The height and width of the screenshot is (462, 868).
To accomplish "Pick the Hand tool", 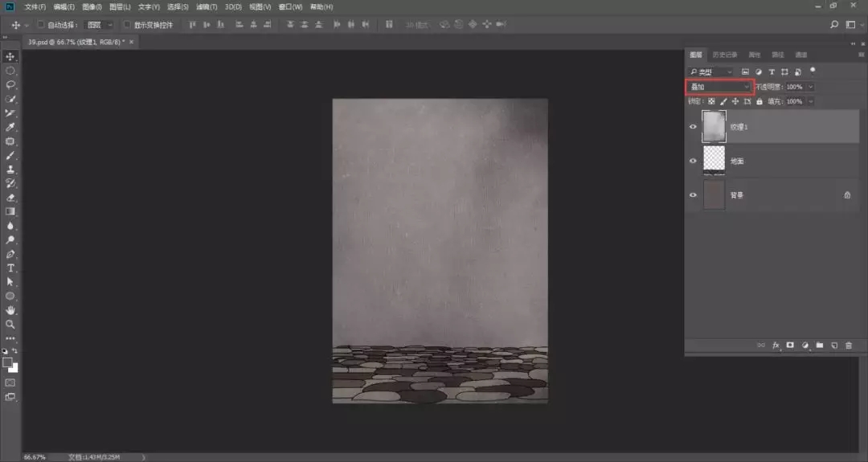I will coord(10,310).
